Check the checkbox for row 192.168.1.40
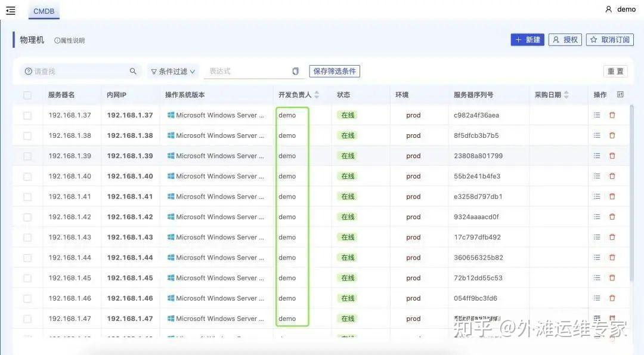Viewport: 644px width, 355px height. click(27, 175)
